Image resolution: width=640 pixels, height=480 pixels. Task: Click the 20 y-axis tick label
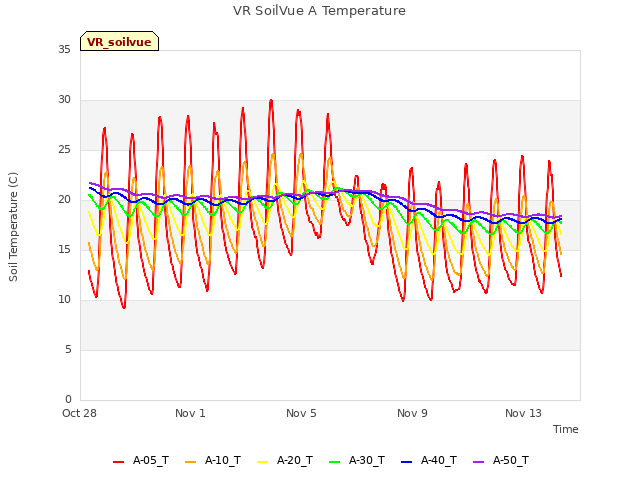click(x=64, y=200)
